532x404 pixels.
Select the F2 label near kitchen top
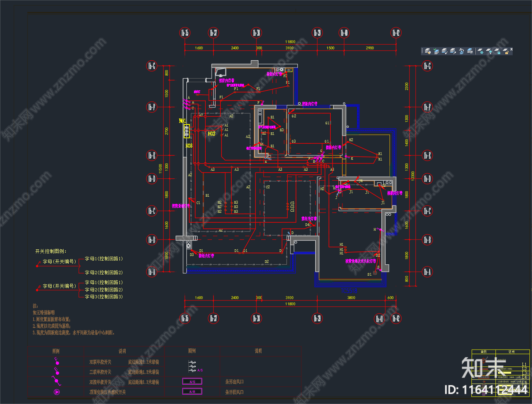[x=285, y=76]
